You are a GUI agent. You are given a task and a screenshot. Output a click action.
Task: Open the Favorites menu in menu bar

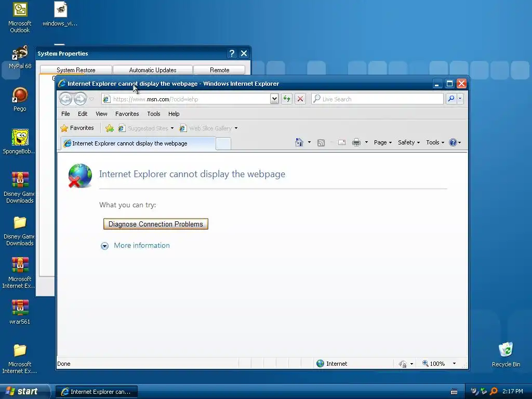(127, 114)
